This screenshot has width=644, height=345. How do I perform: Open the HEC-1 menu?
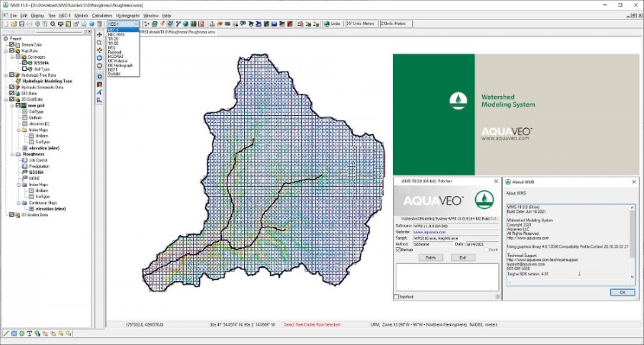click(65, 16)
